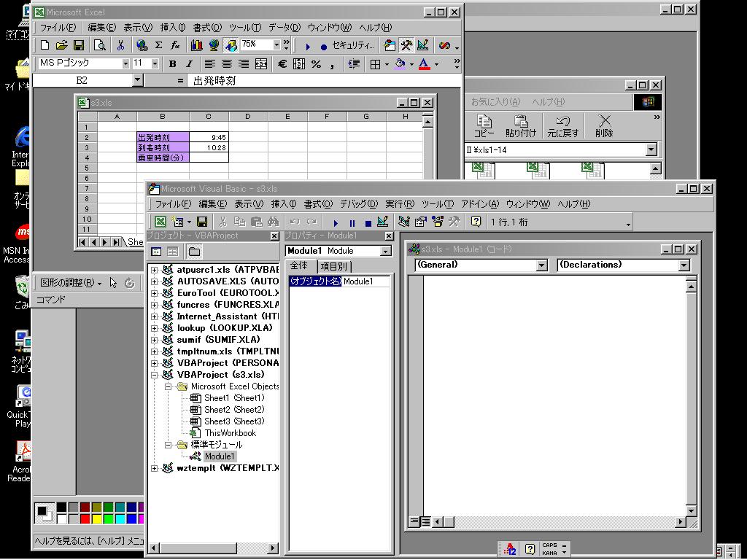Image resolution: width=747 pixels, height=560 pixels.
Task: Click the コピー button in the Explorer window
Action: (484, 126)
